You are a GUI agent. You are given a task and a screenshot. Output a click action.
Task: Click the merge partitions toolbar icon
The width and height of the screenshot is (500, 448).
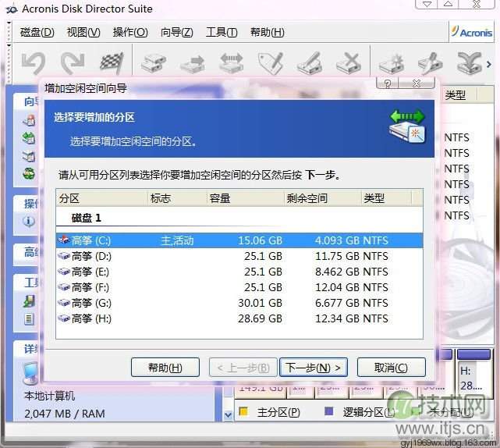click(x=470, y=62)
